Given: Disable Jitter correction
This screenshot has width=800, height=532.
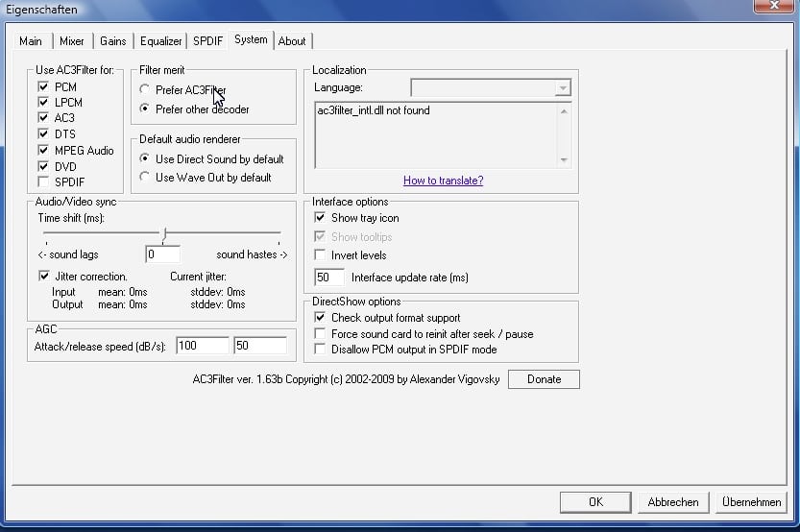Looking at the screenshot, I should tap(43, 277).
